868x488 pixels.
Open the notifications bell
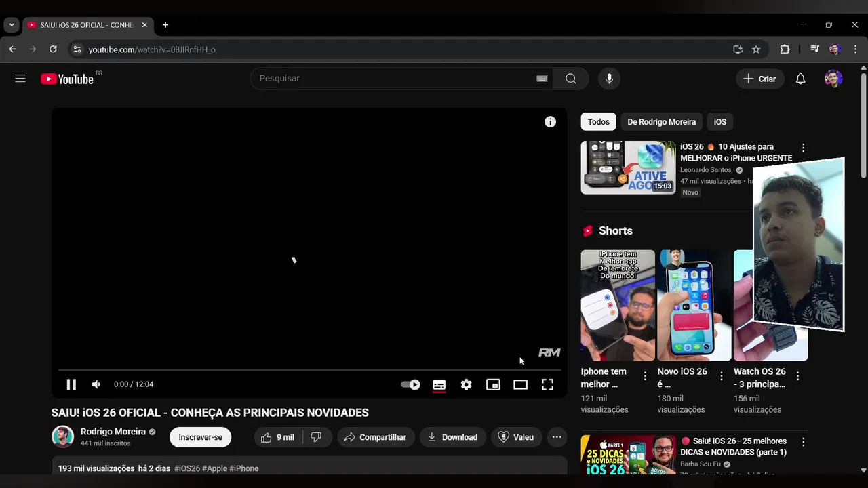(800, 79)
